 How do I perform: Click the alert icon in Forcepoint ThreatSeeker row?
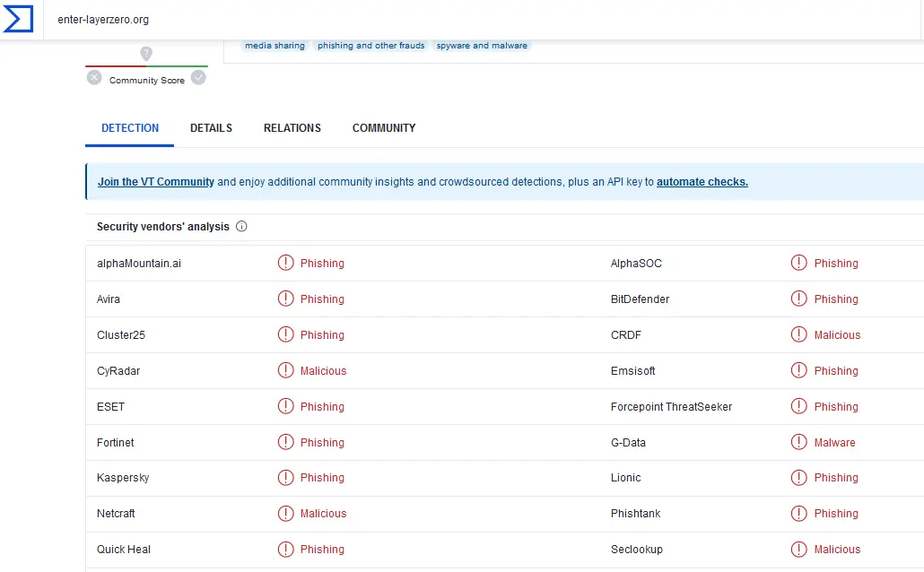(799, 406)
